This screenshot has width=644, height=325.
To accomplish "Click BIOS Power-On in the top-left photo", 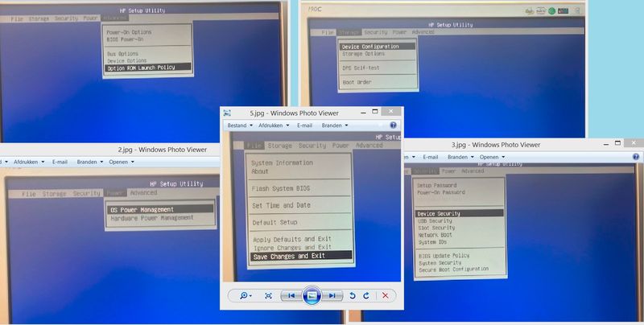I will pyautogui.click(x=125, y=39).
